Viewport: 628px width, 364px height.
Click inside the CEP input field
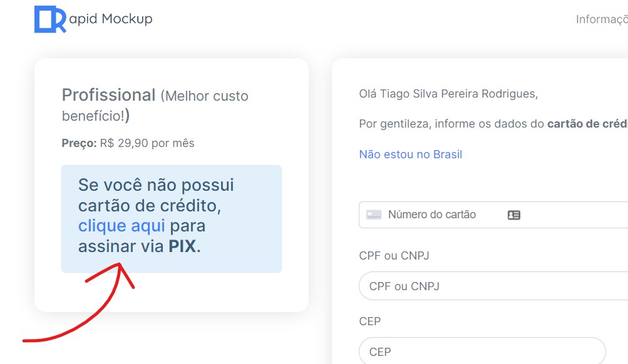tap(482, 351)
